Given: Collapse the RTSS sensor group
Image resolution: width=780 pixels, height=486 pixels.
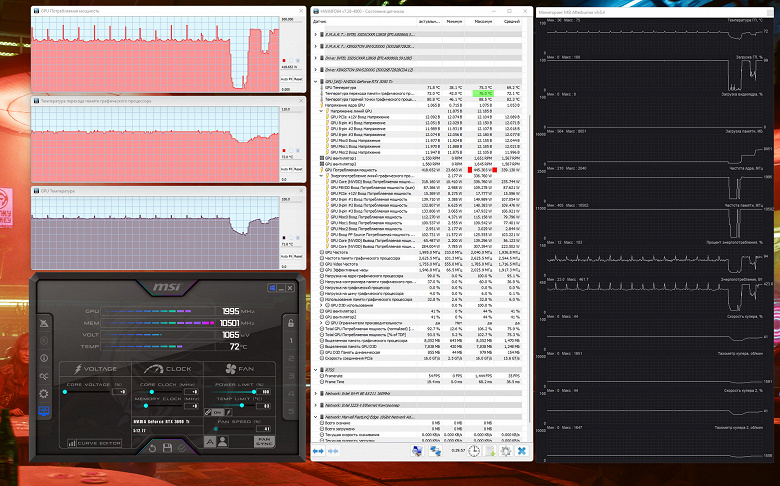Looking at the screenshot, I should pyautogui.click(x=315, y=370).
